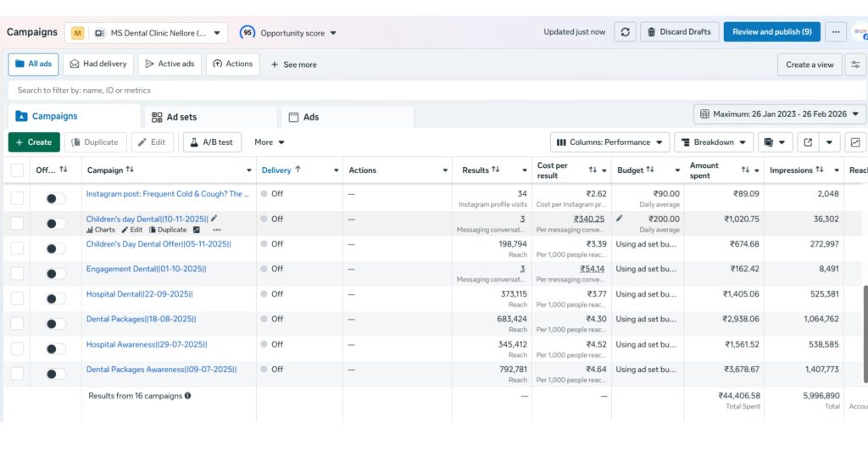
Task: Click the pencil icon beside Children's day Dental name
Action: pyautogui.click(x=214, y=219)
